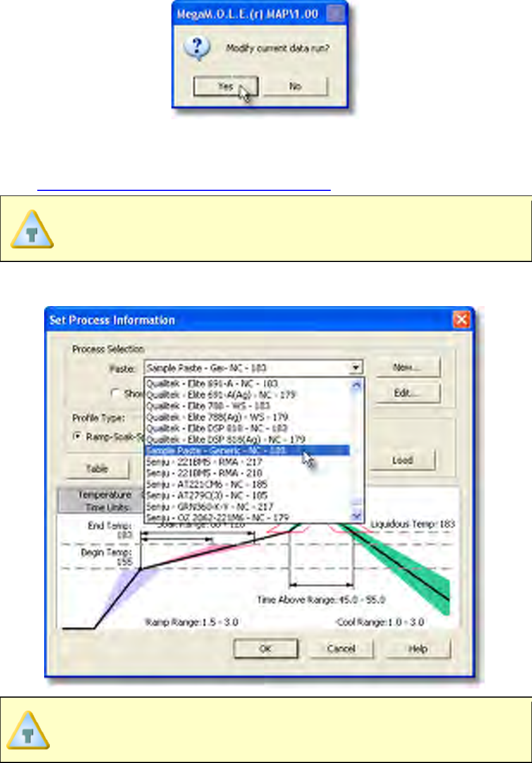Select Senju - AT221CM6 - NC - 185
This screenshot has width=532, height=763.
pyautogui.click(x=247, y=484)
